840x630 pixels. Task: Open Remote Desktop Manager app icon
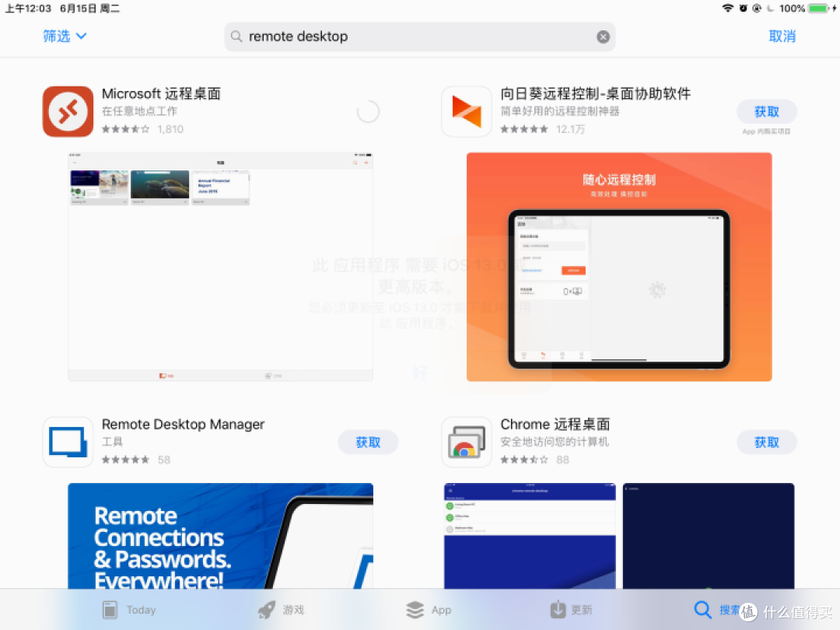(x=68, y=442)
